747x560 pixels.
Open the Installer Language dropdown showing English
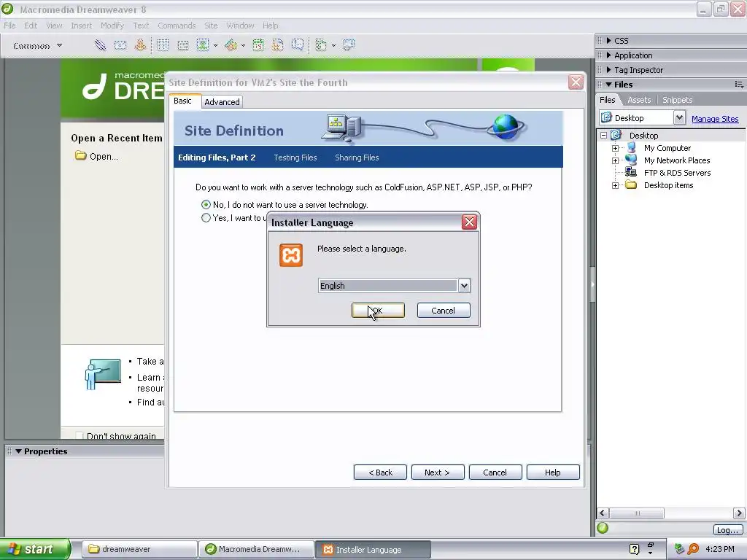pyautogui.click(x=464, y=286)
